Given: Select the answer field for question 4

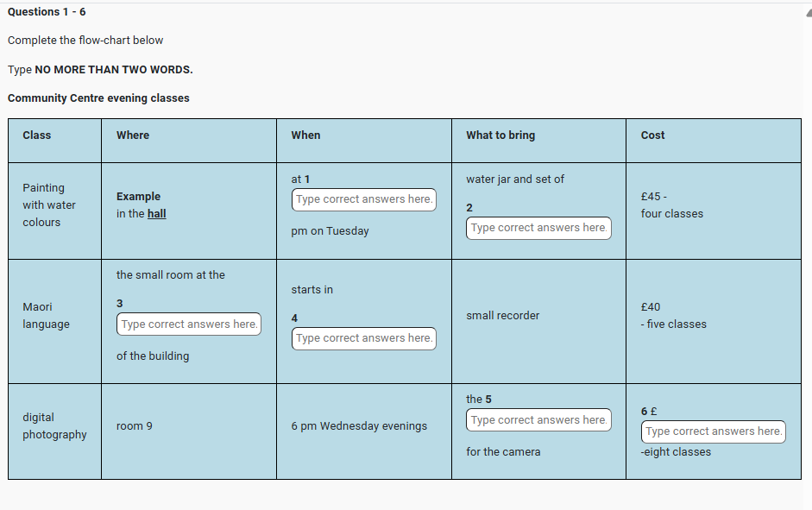Looking at the screenshot, I should 363,338.
